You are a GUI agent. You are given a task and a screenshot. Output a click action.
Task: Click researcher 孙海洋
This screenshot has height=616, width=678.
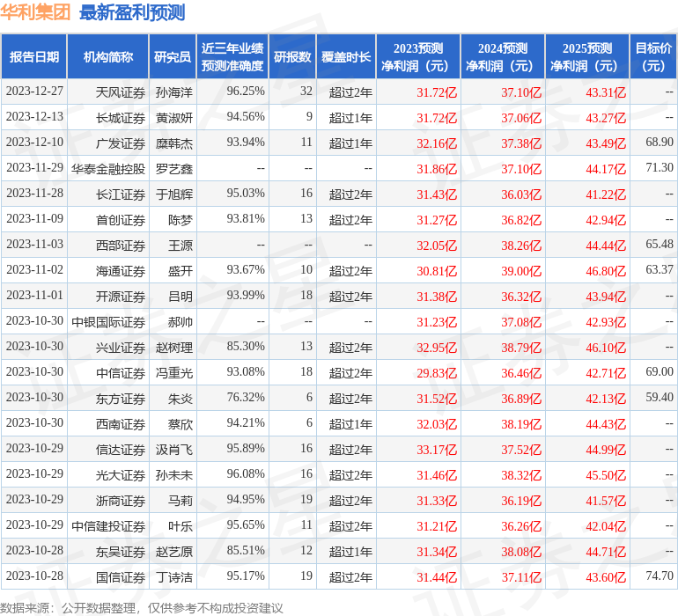coord(174,92)
